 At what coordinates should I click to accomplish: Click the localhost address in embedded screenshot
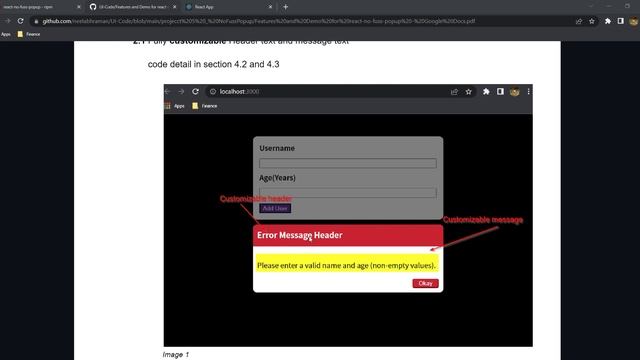(x=239, y=92)
